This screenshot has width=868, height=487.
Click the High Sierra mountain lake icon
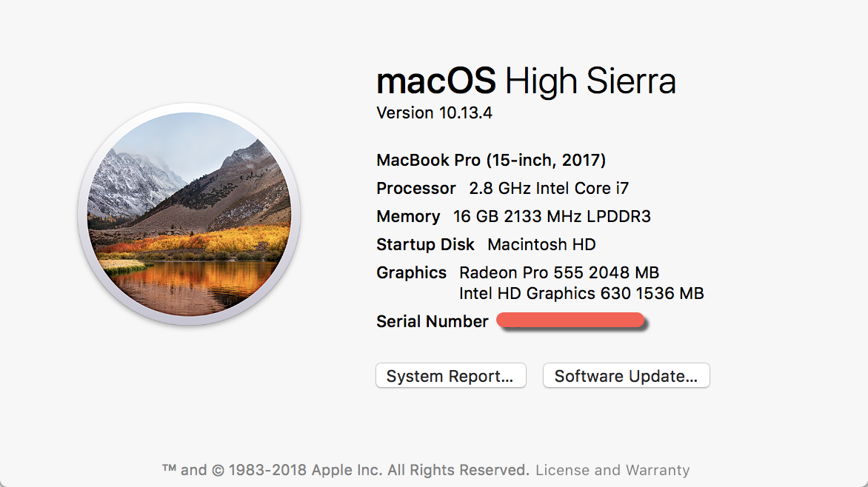(190, 214)
